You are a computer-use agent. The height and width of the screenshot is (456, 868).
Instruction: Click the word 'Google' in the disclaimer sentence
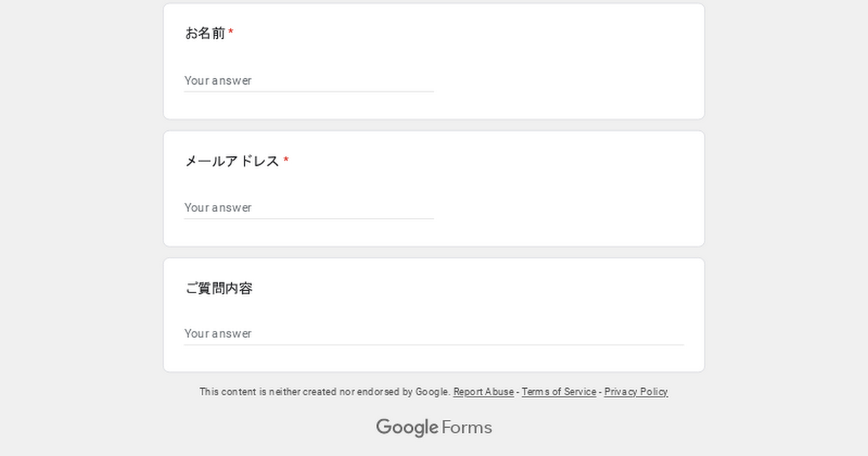(x=433, y=392)
